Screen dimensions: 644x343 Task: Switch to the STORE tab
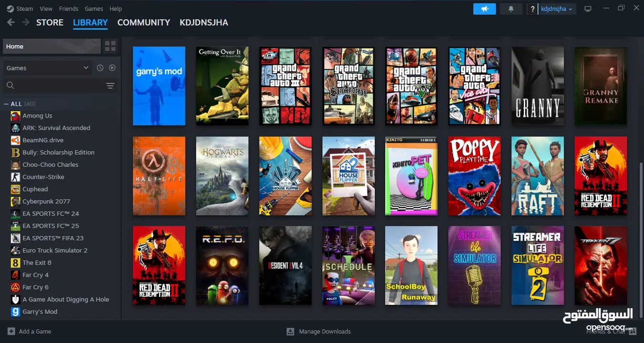coord(50,22)
